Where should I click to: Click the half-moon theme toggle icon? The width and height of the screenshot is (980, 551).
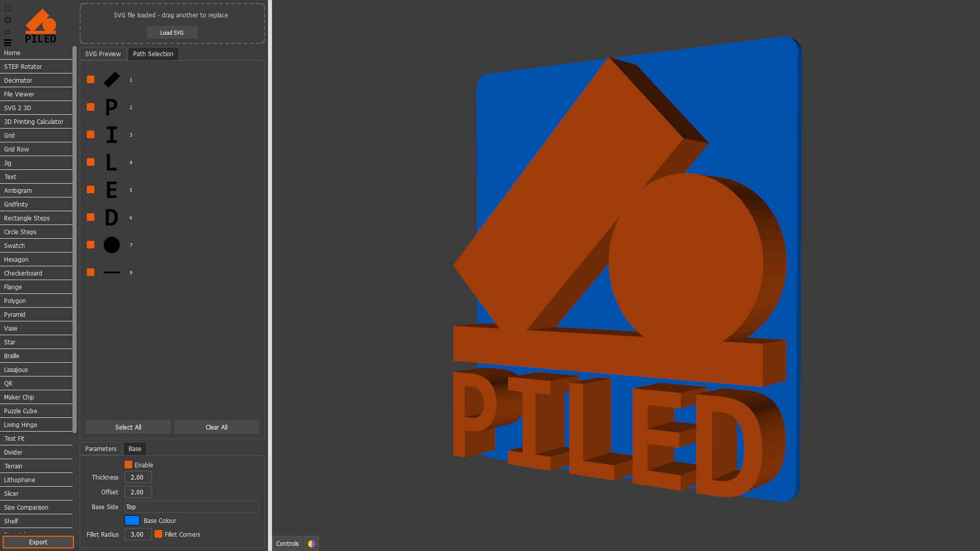tap(311, 544)
